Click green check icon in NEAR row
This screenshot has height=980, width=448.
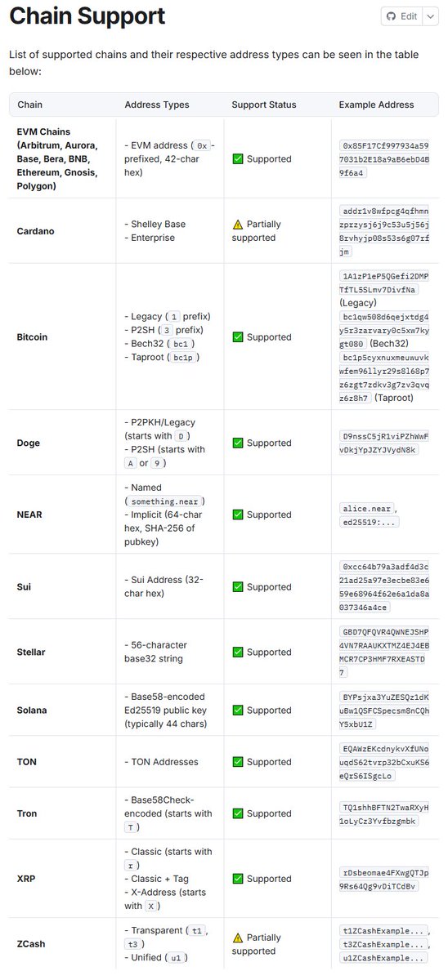238,514
